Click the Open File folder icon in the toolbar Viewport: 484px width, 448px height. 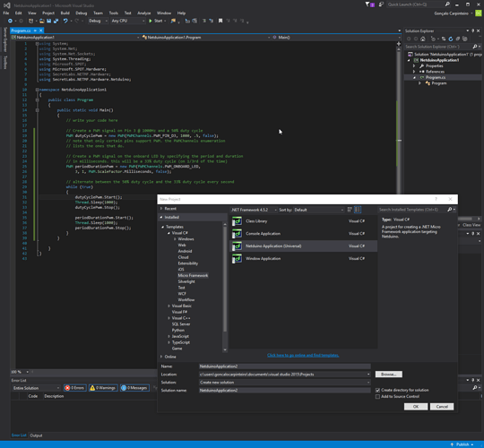pyautogui.click(x=41, y=21)
